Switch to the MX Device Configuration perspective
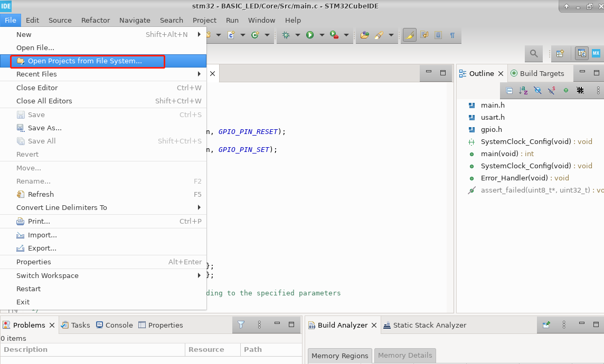This screenshot has width=604, height=364. pyautogui.click(x=596, y=53)
